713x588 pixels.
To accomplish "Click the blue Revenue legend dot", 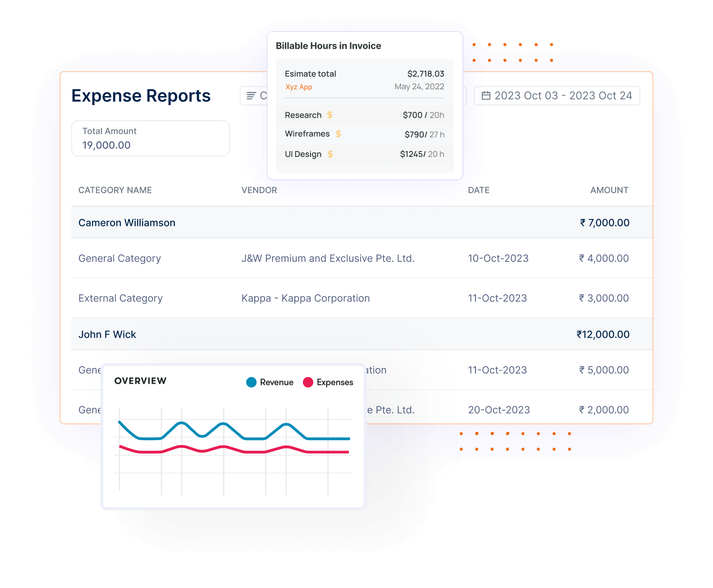I will pos(251,382).
